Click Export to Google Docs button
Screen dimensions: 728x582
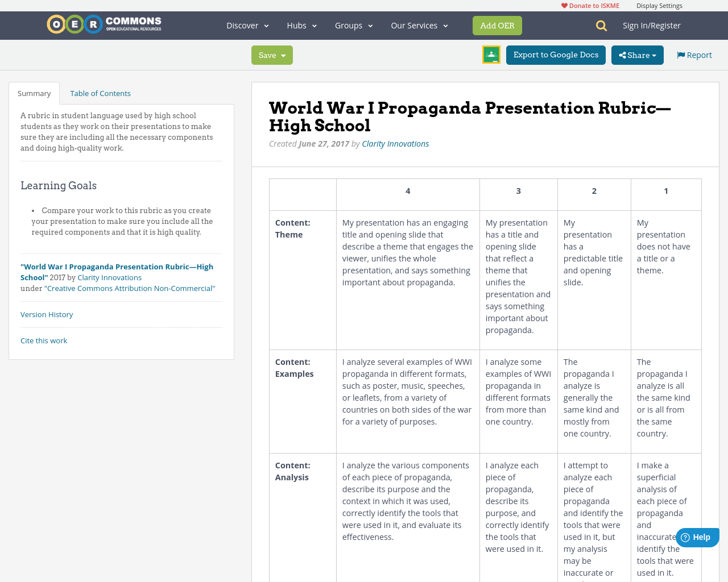pyautogui.click(x=556, y=55)
